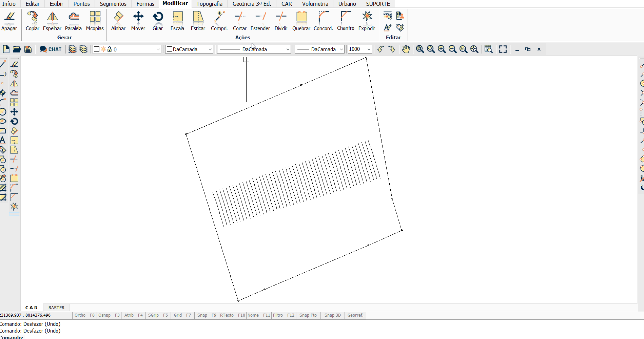Image resolution: width=644 pixels, height=339 pixels.
Task: Toggle Osnap - F3 setting
Action: coord(109,315)
